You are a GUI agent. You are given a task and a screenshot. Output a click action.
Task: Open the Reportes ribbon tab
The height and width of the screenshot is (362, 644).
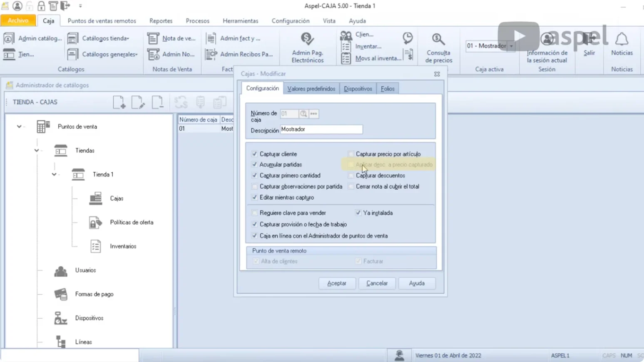click(161, 21)
